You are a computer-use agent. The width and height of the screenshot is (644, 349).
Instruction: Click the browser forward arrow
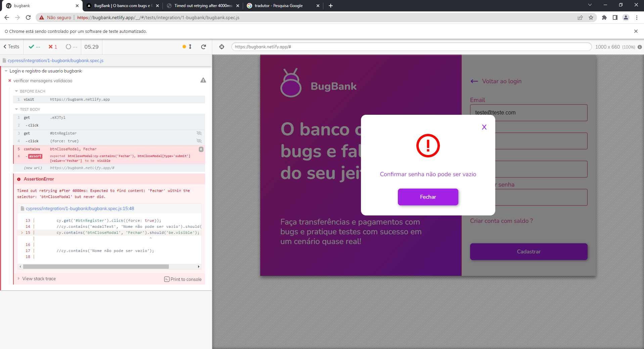[17, 17]
